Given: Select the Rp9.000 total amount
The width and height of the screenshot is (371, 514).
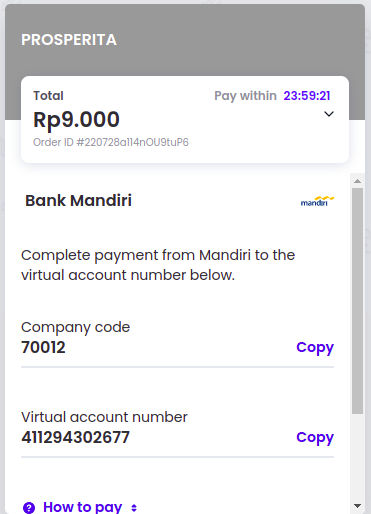Looking at the screenshot, I should pos(76,119).
